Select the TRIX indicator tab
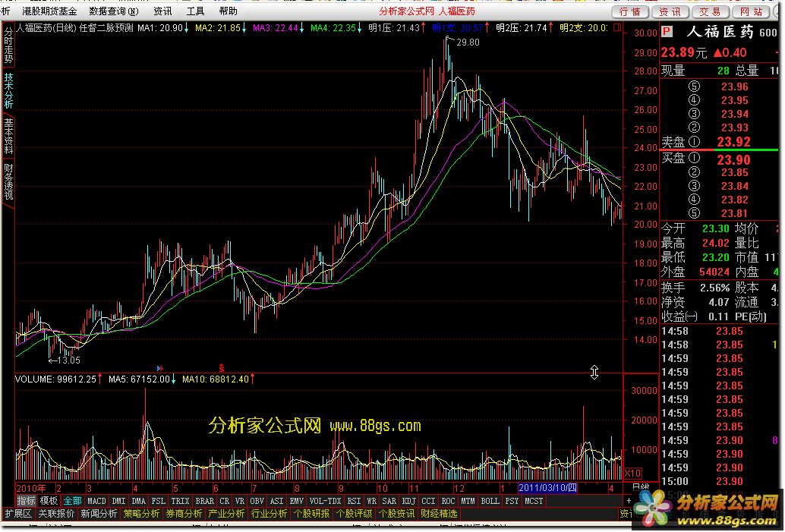Screen dimensions: 785x532 pos(180,500)
